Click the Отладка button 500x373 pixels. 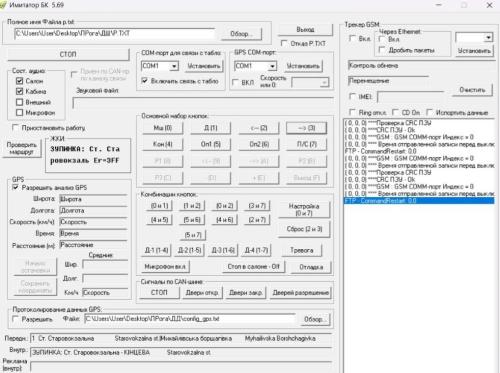pyautogui.click(x=311, y=267)
